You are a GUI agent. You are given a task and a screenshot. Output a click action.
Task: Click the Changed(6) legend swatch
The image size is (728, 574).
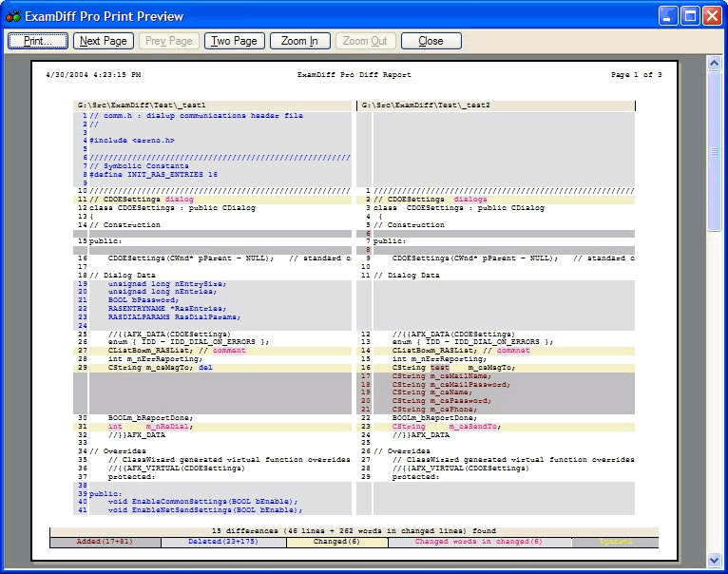tap(336, 542)
